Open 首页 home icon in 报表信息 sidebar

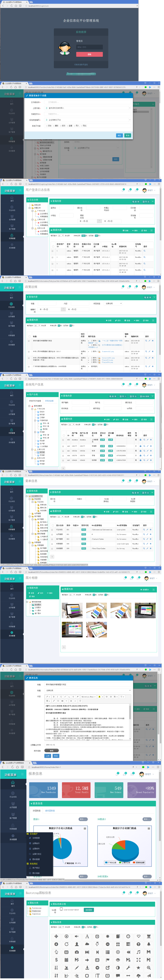click(13, 783)
